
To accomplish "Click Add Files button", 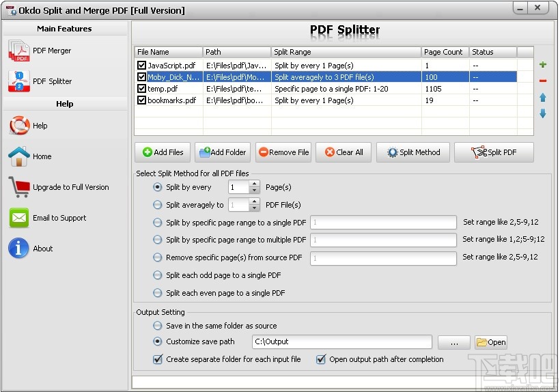I will (163, 152).
